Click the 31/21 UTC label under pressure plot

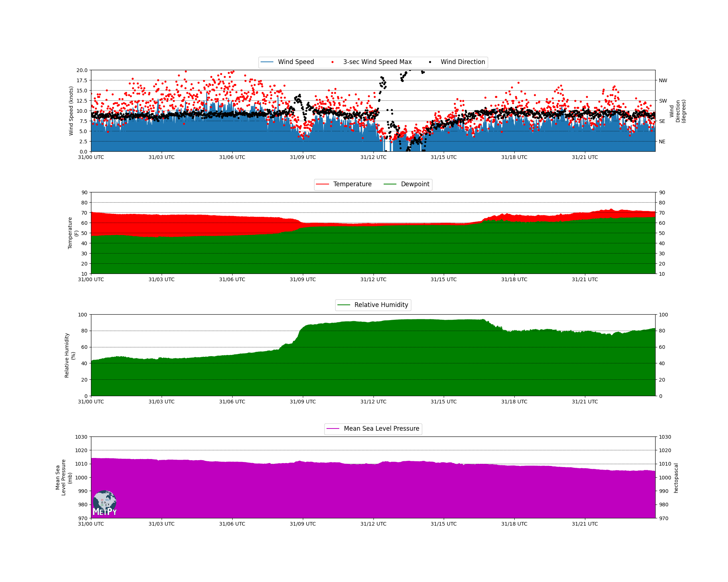click(x=585, y=524)
